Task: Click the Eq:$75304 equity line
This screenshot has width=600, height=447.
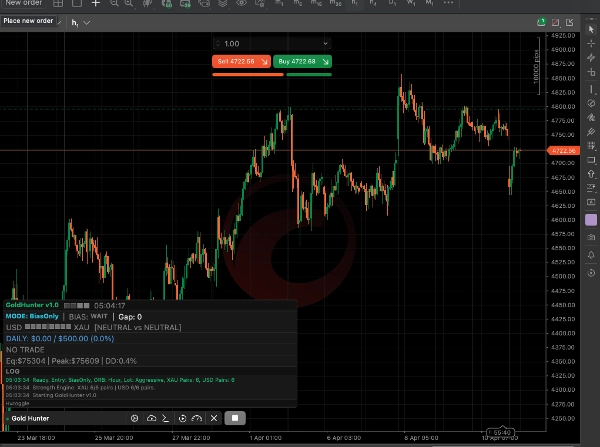Action: tap(71, 361)
